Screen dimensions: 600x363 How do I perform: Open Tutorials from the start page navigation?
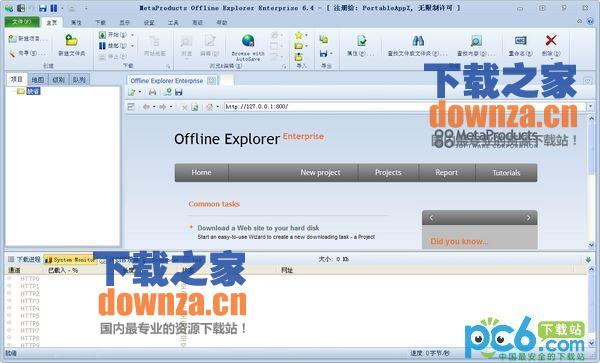[506, 173]
